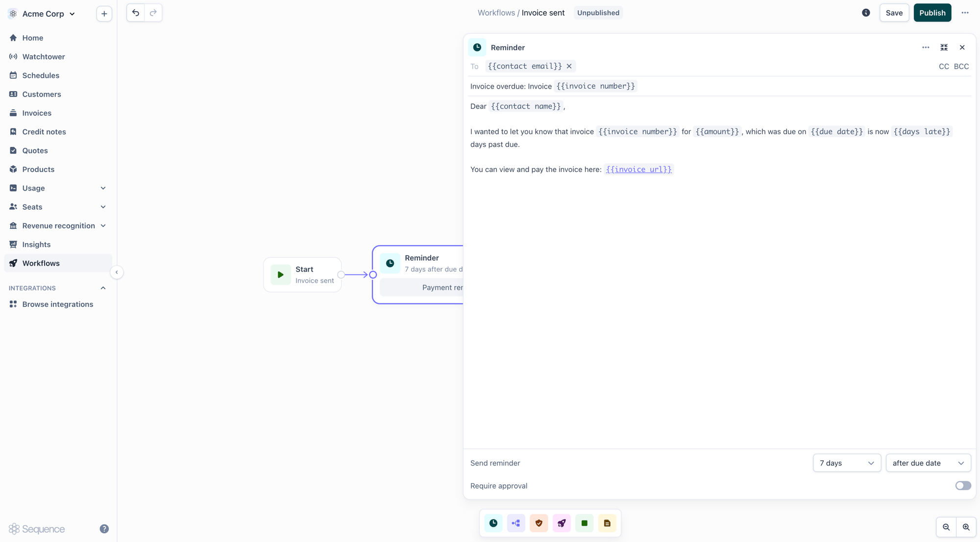Add the shield approval step from the bottom toolbar
Image resolution: width=980 pixels, height=542 pixels.
coord(539,523)
